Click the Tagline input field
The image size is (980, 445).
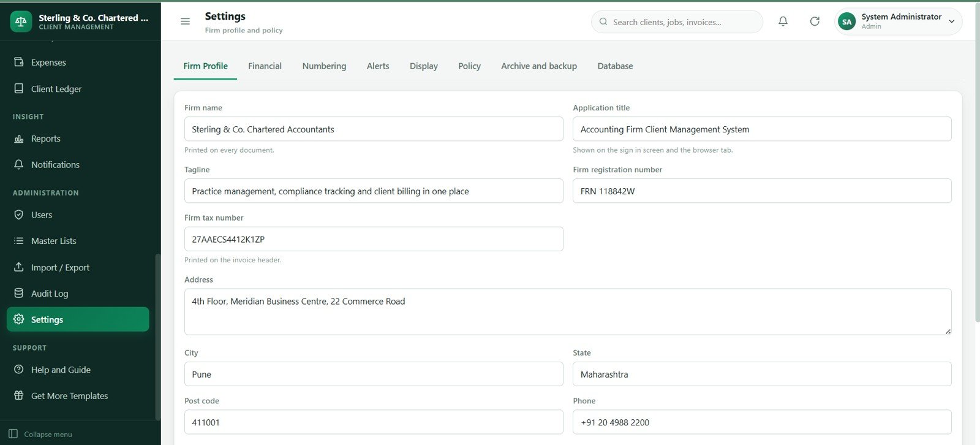[374, 191]
